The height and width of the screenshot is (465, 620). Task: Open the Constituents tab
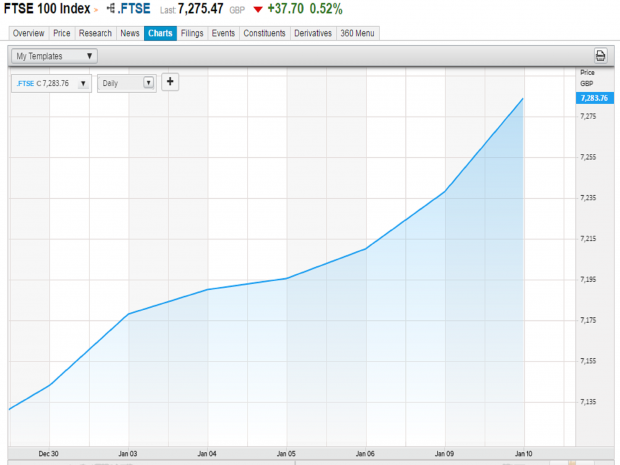(264, 33)
